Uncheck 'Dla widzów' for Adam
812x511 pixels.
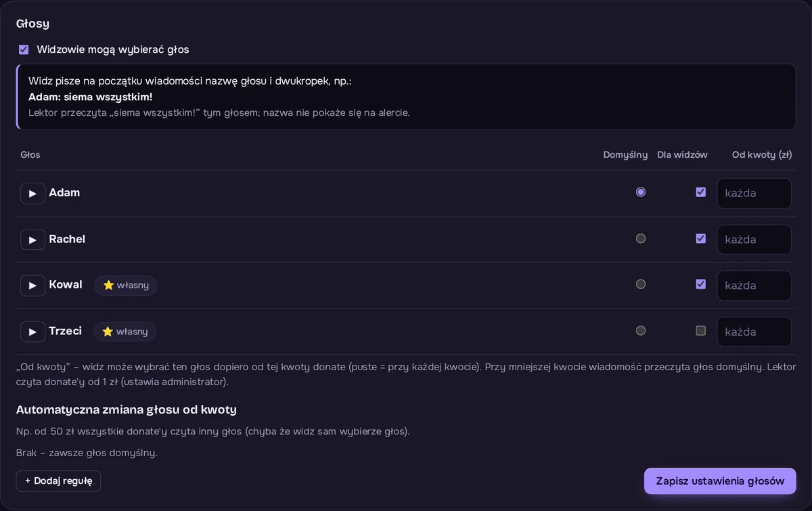(x=701, y=192)
